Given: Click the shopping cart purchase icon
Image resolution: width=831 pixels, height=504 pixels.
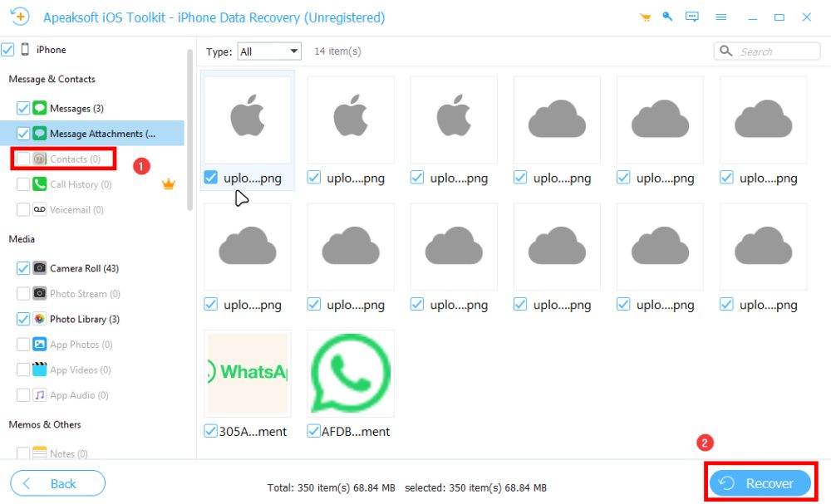Looking at the screenshot, I should click(645, 17).
